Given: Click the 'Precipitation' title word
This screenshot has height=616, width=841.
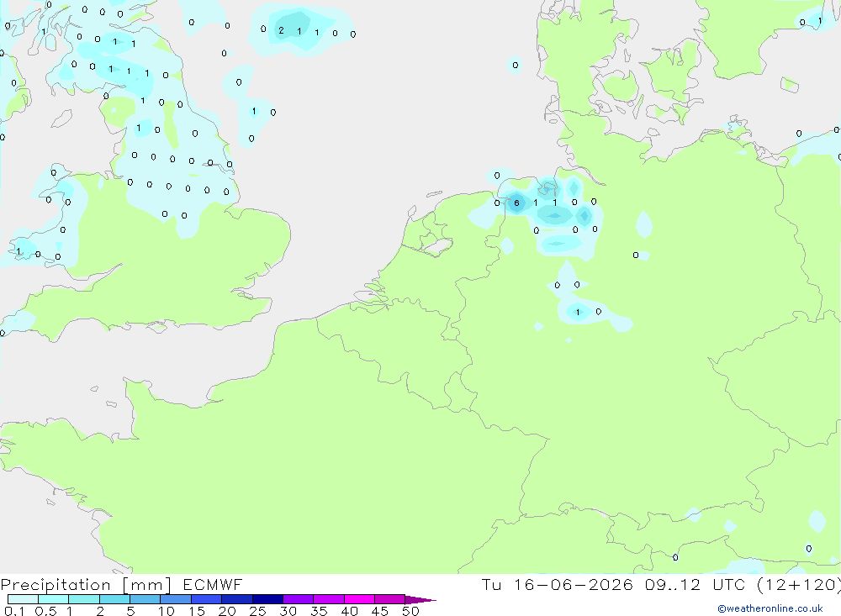Looking at the screenshot, I should tap(56, 584).
